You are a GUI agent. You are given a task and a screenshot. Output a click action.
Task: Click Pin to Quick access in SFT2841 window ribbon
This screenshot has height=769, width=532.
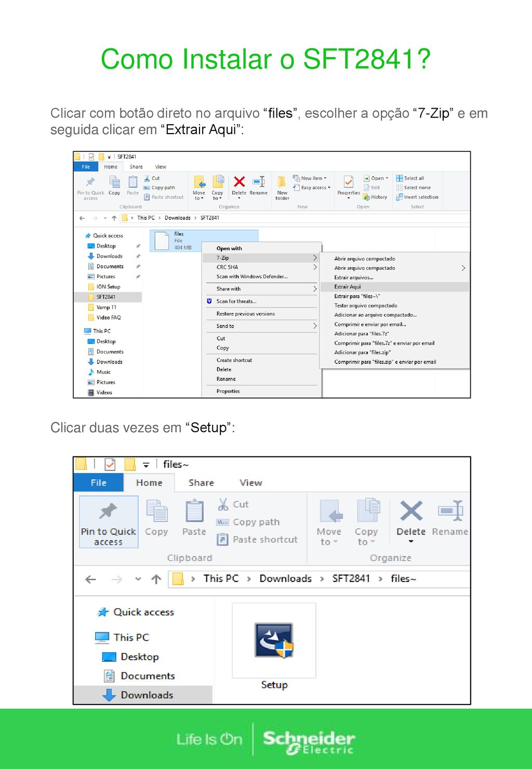[90, 188]
